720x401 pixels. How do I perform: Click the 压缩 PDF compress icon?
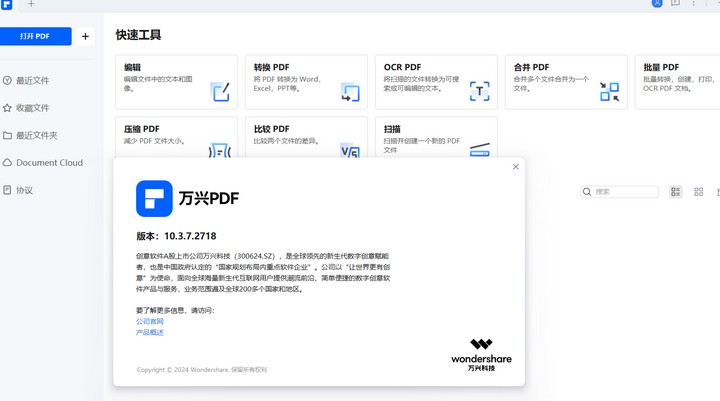[x=220, y=151]
